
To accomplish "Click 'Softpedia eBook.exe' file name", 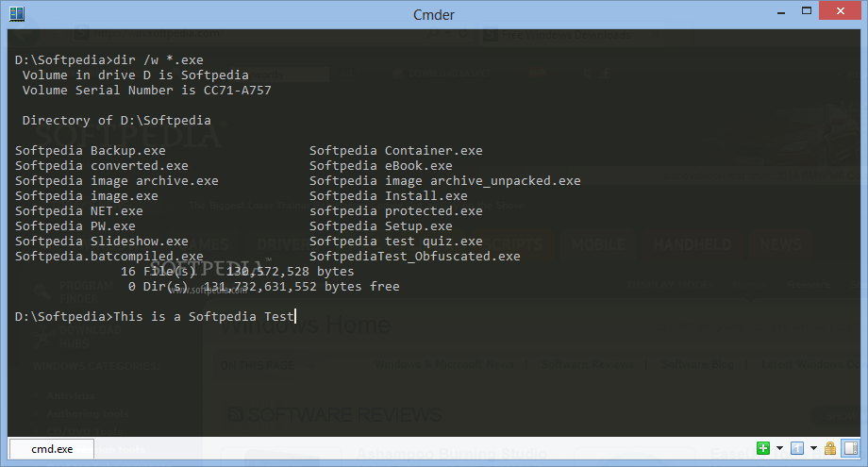I will (381, 165).
